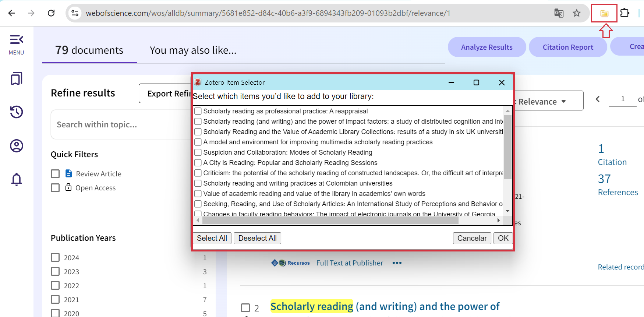This screenshot has width=644, height=317.
Task: Open user profile icon in sidebar
Action: click(x=17, y=146)
